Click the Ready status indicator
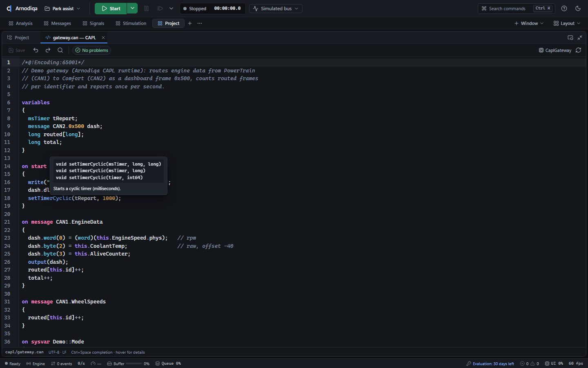This screenshot has width=588, height=368. [12, 364]
